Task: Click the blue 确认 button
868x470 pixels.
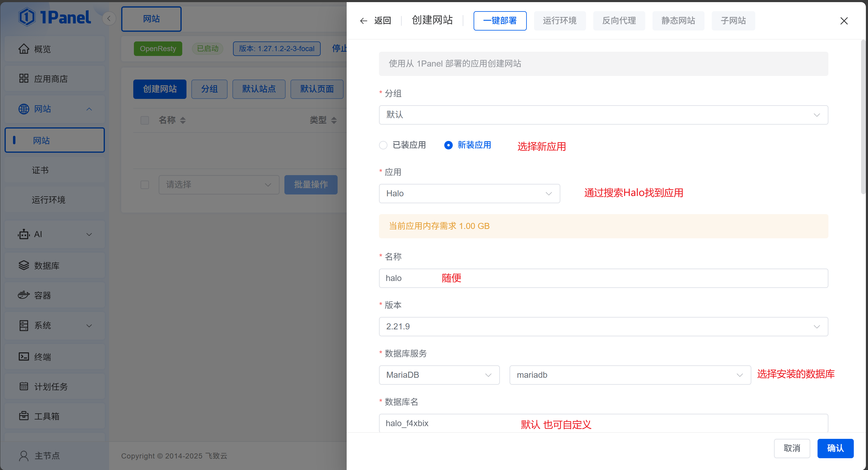Action: click(835, 448)
